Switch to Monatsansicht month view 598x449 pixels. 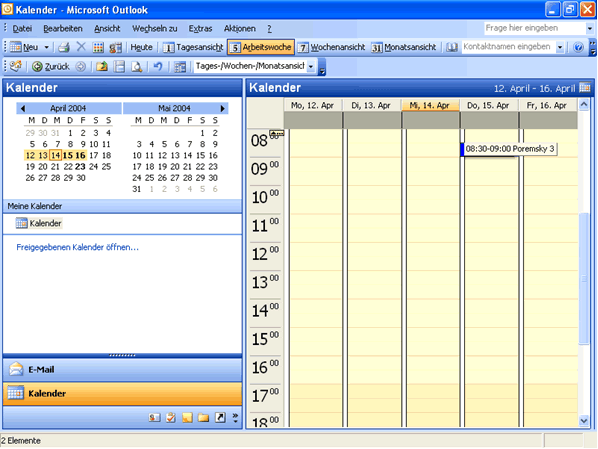(404, 47)
